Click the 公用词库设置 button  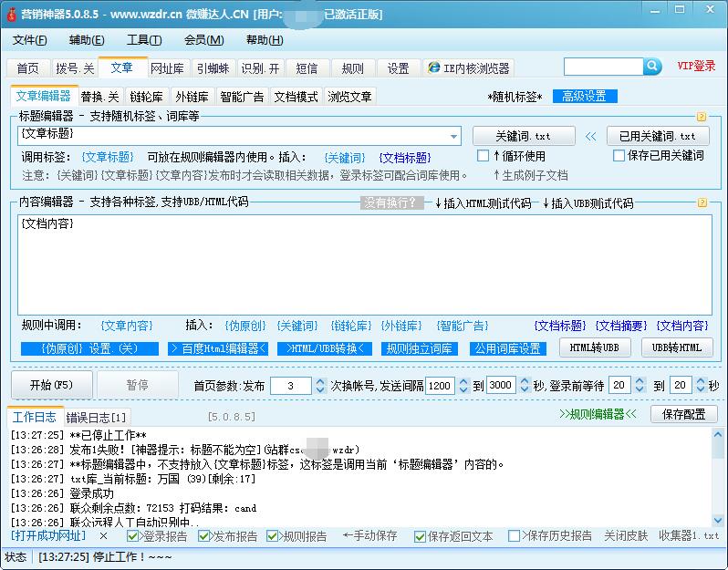click(508, 348)
